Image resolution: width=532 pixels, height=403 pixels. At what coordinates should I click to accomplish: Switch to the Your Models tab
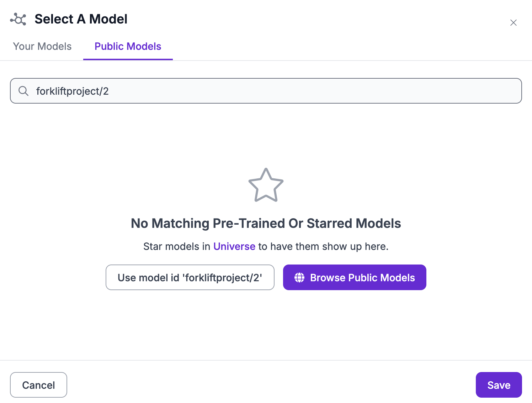click(x=42, y=46)
